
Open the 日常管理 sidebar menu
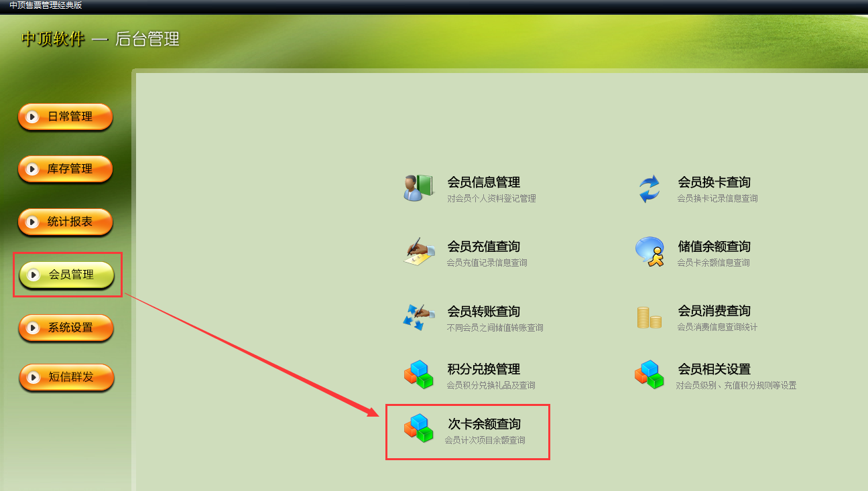(65, 117)
